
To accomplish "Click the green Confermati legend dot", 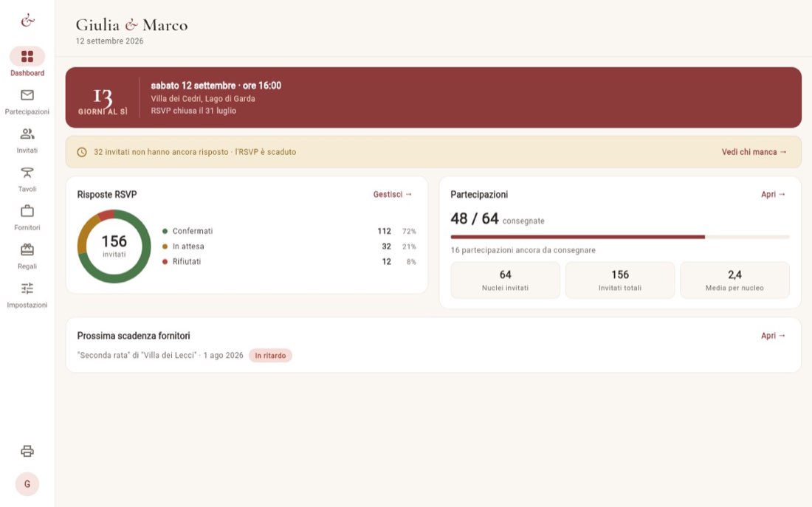I will tap(165, 231).
